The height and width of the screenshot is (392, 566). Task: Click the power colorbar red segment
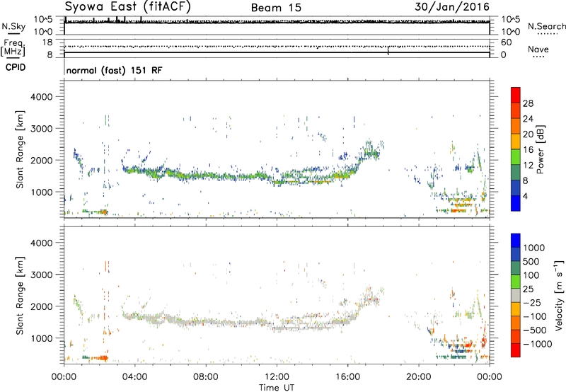(x=516, y=95)
